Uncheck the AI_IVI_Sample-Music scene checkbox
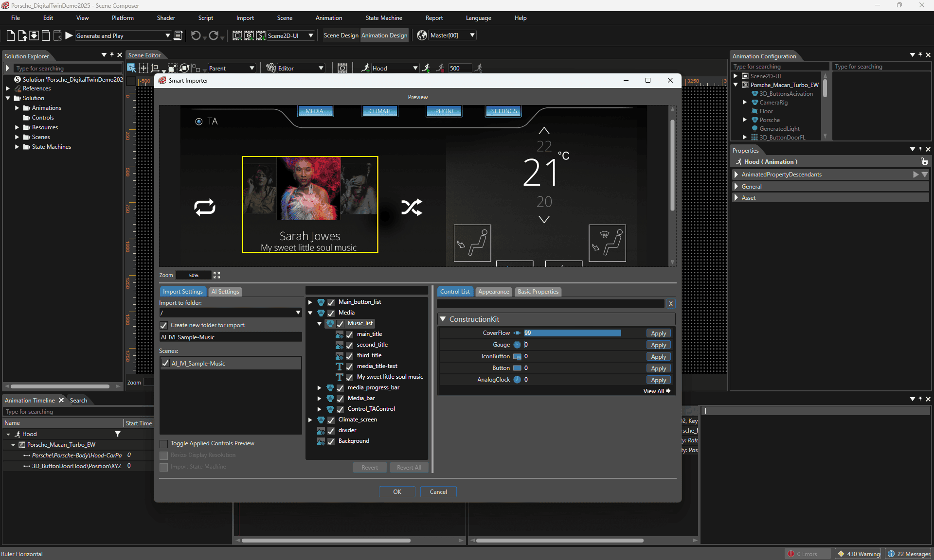Image resolution: width=934 pixels, height=560 pixels. [166, 363]
